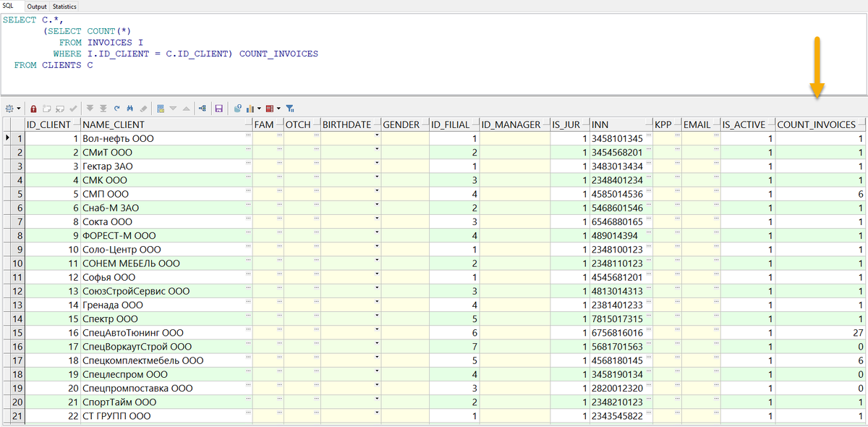
Task: Click the refresh results icon
Action: [x=116, y=109]
